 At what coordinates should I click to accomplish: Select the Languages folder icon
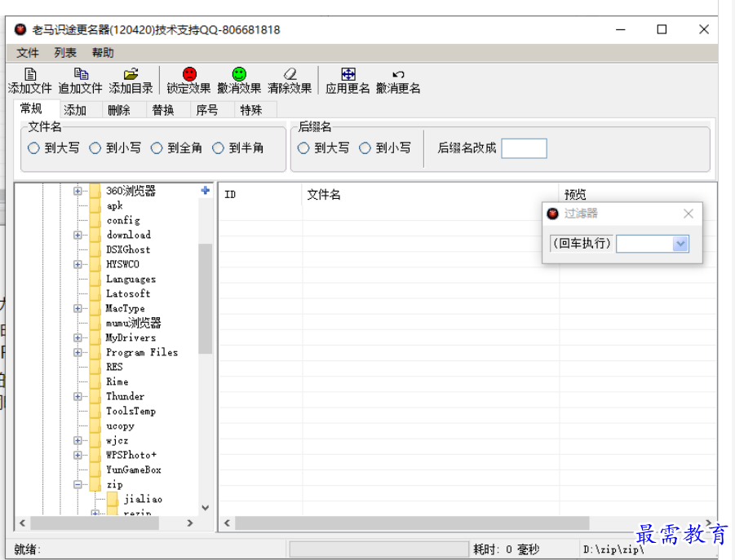click(x=95, y=279)
